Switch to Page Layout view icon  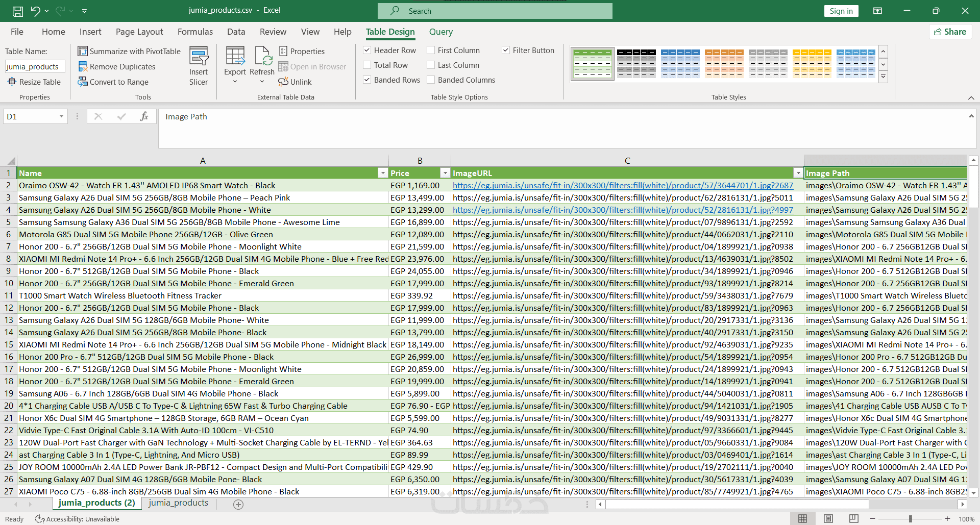[828, 518]
